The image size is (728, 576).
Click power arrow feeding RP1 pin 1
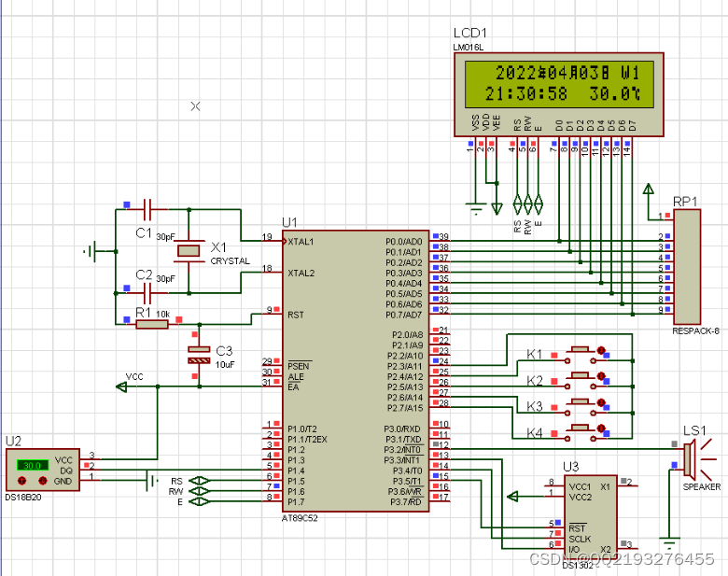[x=649, y=189]
